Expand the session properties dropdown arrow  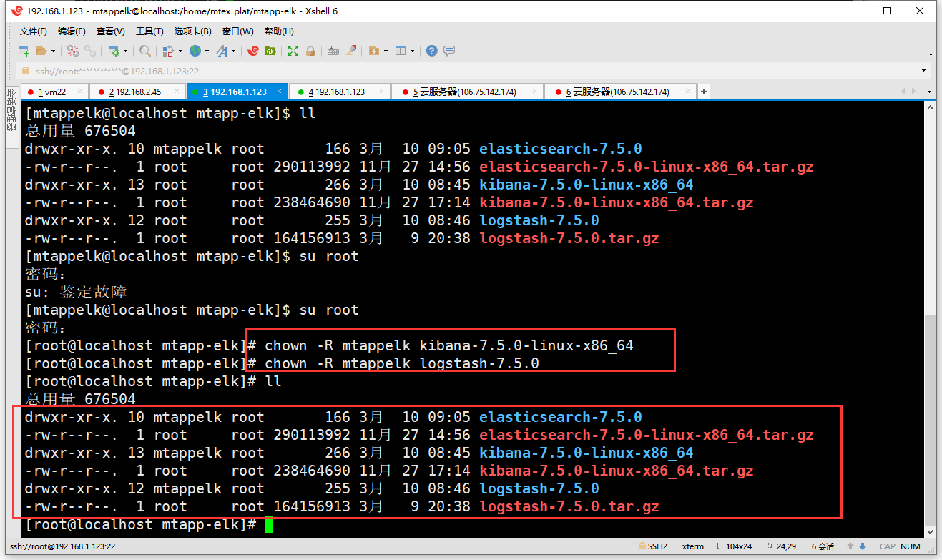click(125, 51)
